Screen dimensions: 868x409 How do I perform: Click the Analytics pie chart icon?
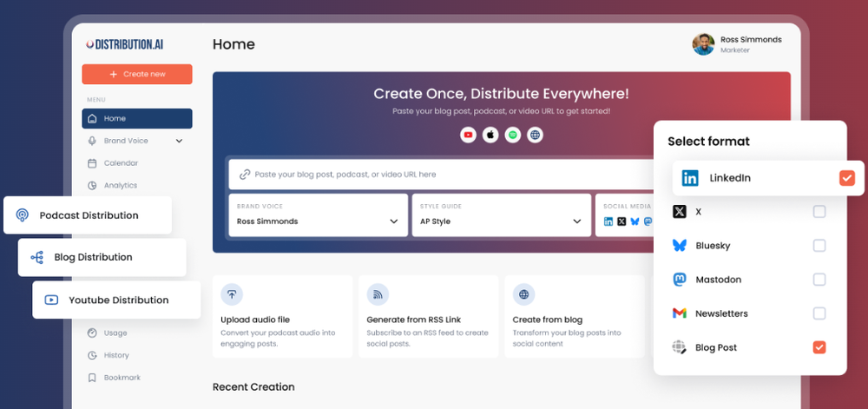click(93, 186)
